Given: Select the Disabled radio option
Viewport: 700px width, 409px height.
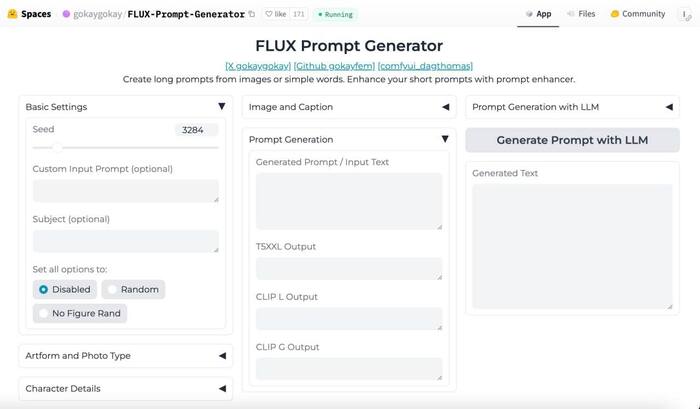Looking at the screenshot, I should (x=44, y=289).
